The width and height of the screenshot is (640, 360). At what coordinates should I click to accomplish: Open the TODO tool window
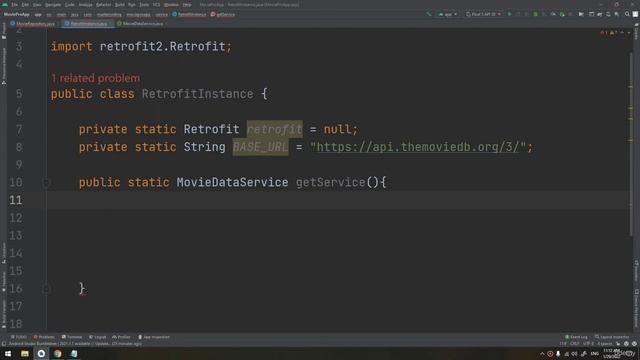[x=19, y=337]
